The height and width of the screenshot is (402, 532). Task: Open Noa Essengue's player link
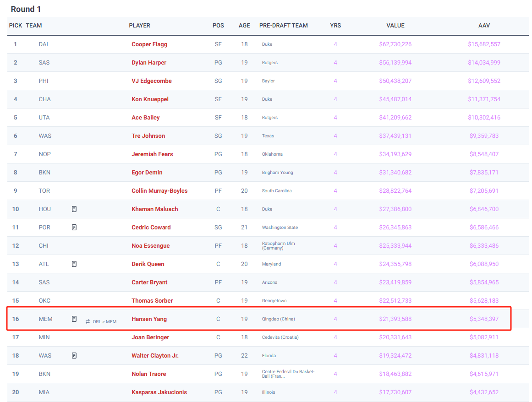(151, 246)
